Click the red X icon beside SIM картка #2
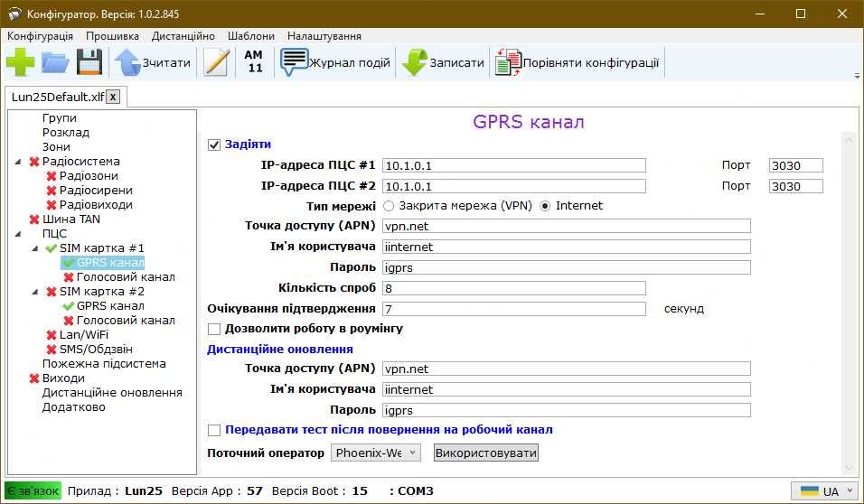 coord(52,292)
